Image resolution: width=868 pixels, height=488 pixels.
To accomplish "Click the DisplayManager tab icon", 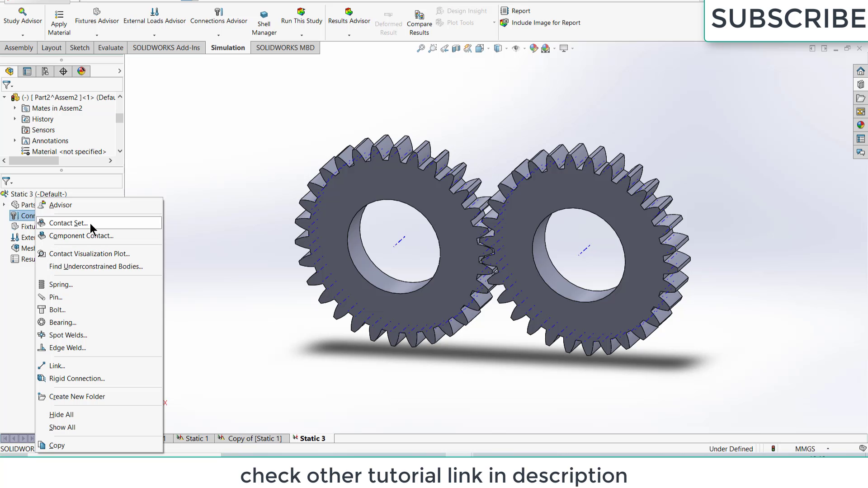I will click(x=81, y=71).
